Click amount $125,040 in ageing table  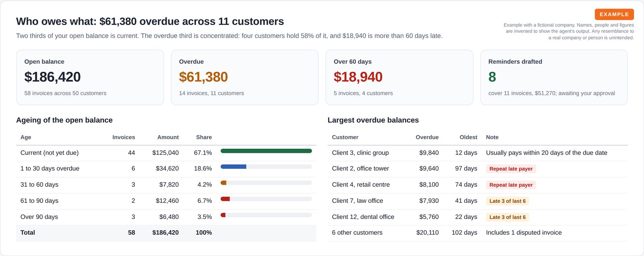(x=165, y=153)
